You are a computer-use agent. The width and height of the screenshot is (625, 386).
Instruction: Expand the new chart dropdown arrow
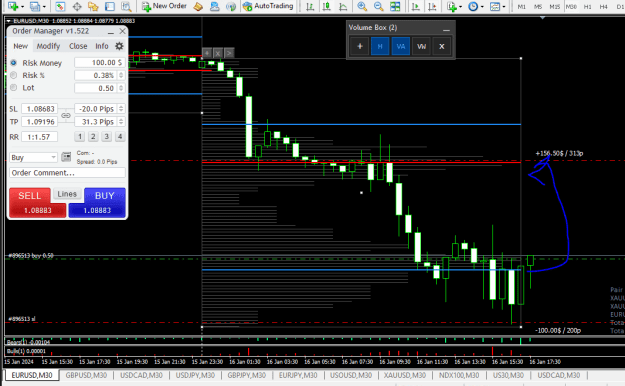22,7
